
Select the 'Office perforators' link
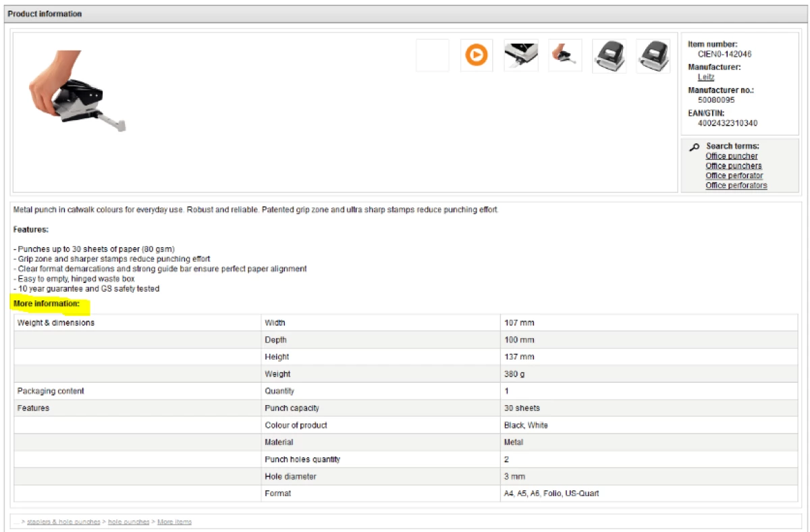coord(736,186)
